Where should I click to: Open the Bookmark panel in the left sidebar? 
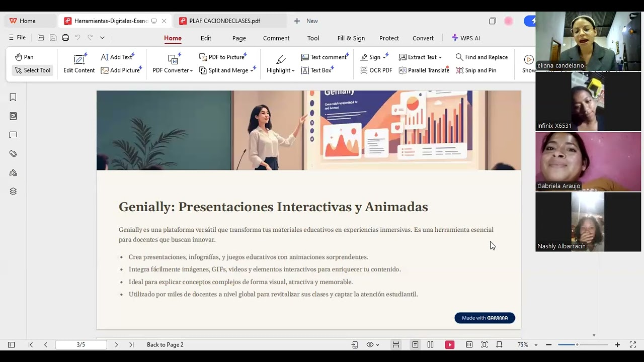(13, 98)
